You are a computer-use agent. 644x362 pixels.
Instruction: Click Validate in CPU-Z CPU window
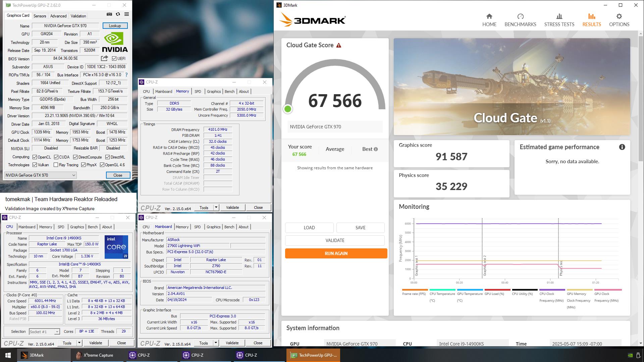[96, 343]
